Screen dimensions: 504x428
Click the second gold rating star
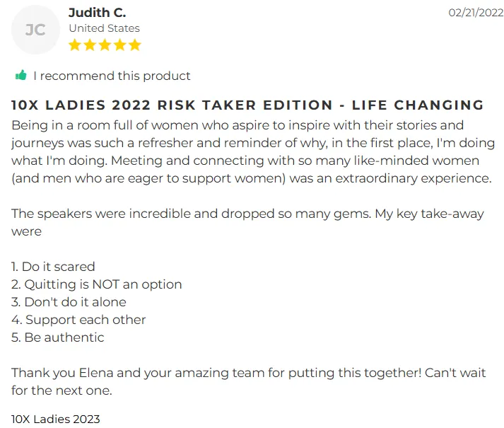(90, 45)
